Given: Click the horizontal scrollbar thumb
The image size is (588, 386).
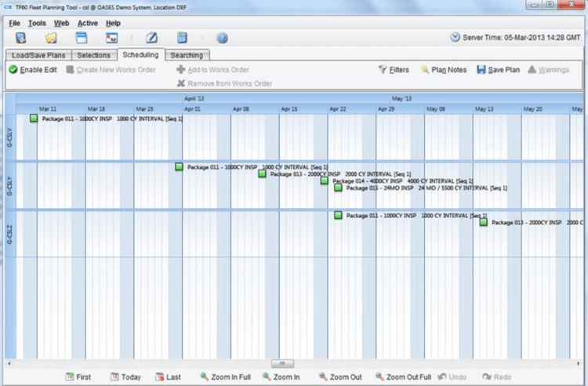Looking at the screenshot, I should [x=282, y=363].
